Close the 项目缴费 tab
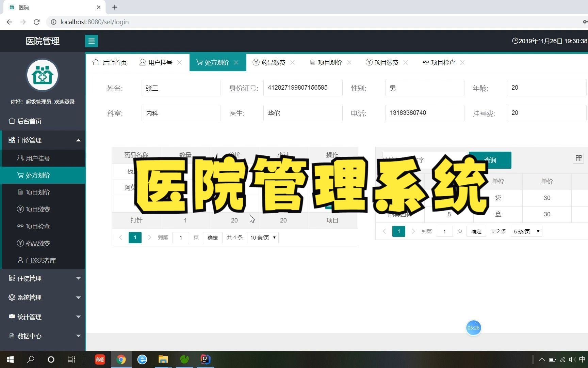Viewport: 588px width, 368px height. (406, 62)
